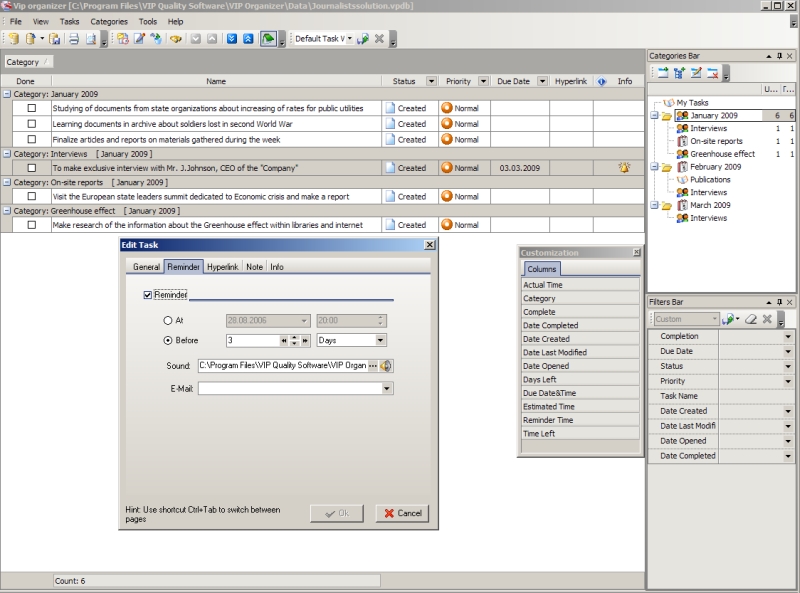Select the "At" radio button

(167, 321)
